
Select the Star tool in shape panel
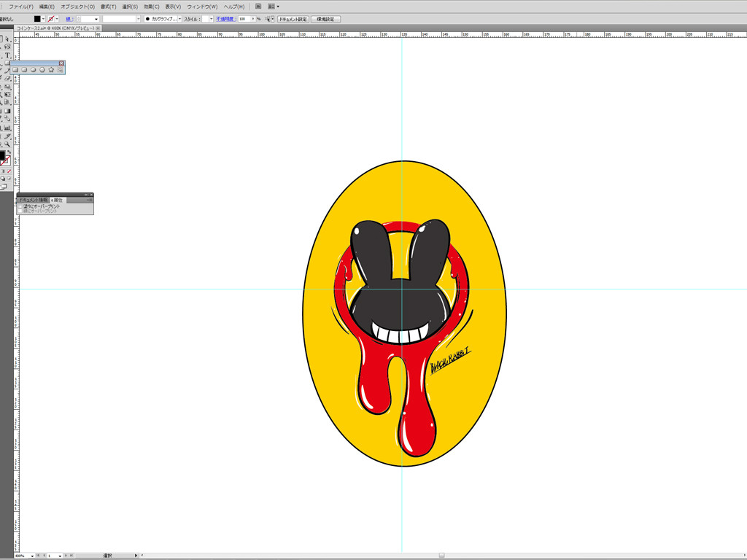51,70
